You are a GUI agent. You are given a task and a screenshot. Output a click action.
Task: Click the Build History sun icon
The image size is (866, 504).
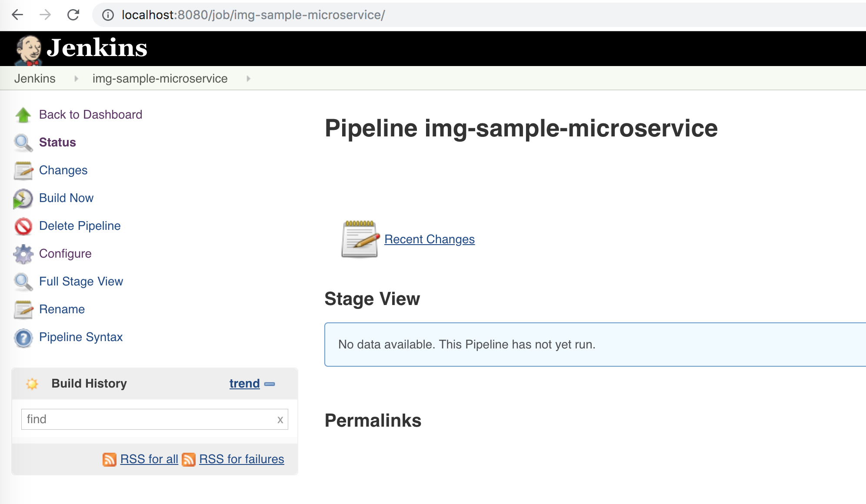(x=32, y=384)
